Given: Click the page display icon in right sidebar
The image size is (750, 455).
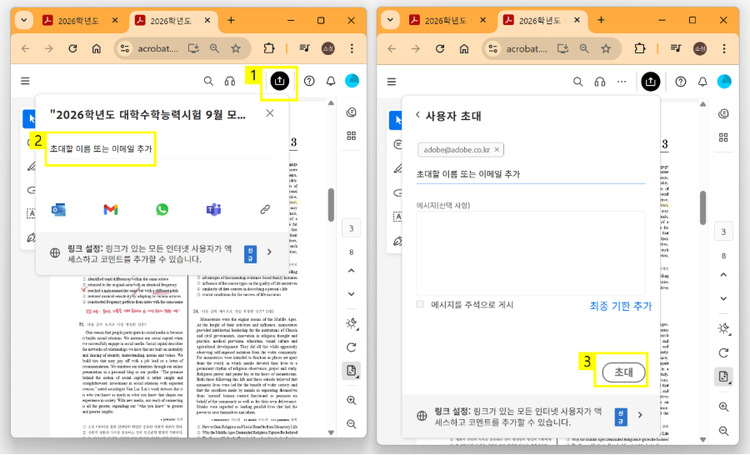Looking at the screenshot, I should (x=724, y=377).
